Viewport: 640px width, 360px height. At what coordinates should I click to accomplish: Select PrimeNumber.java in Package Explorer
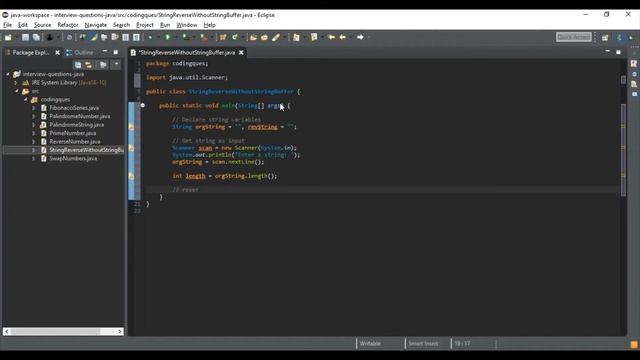(x=73, y=133)
